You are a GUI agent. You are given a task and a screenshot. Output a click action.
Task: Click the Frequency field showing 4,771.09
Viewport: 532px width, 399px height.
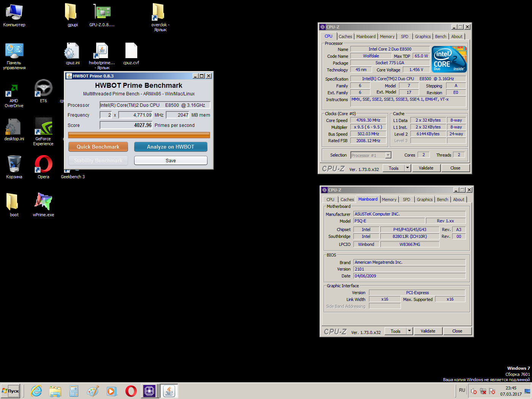(135, 115)
